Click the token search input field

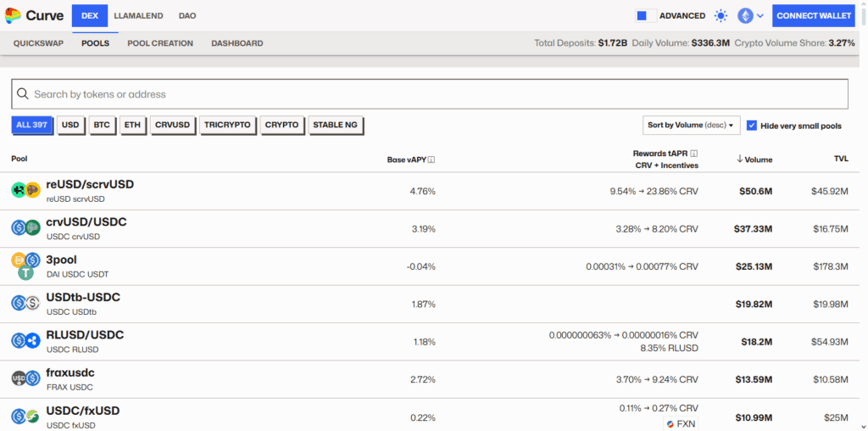coord(430,94)
